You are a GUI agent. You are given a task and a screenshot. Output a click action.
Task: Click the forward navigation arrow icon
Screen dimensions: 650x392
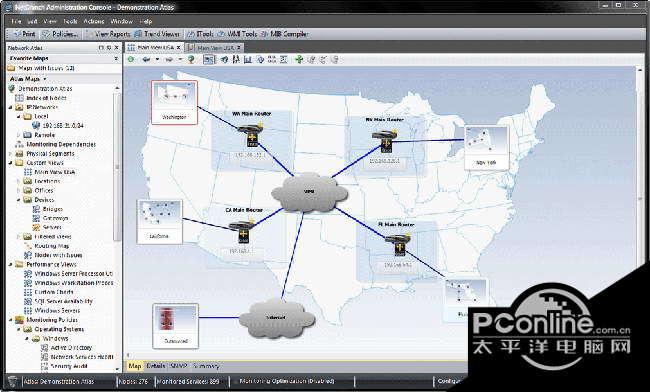point(169,60)
